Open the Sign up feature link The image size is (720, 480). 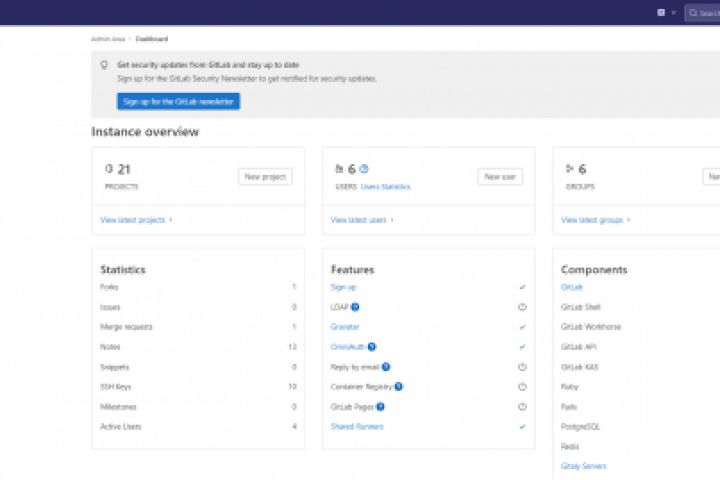(343, 287)
